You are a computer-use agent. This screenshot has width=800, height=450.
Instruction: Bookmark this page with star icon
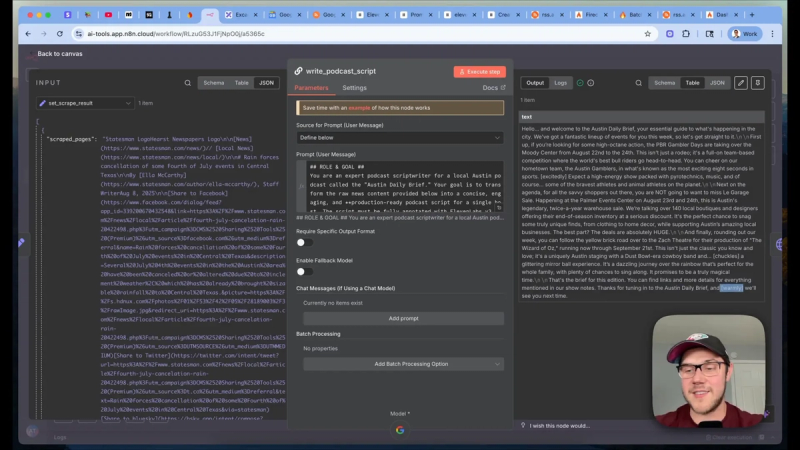(647, 34)
